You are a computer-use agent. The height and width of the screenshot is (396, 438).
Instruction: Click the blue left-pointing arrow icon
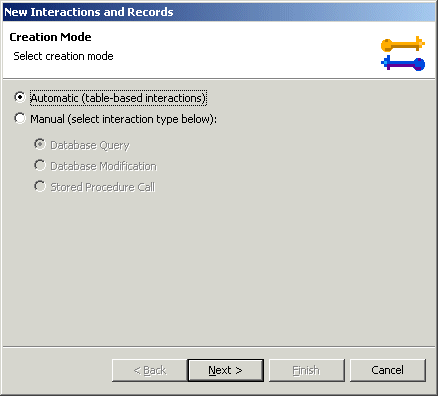(x=403, y=63)
